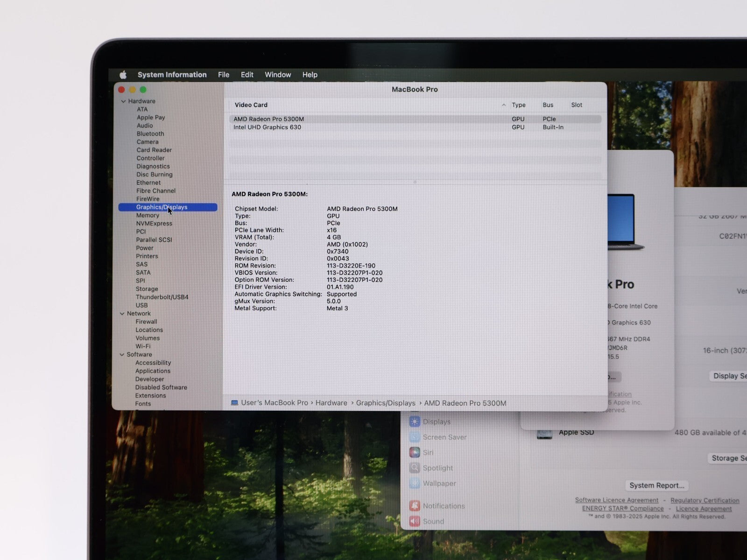This screenshot has height=560, width=747.
Task: Open Spotlight in System Settings sidebar
Action: click(431, 468)
